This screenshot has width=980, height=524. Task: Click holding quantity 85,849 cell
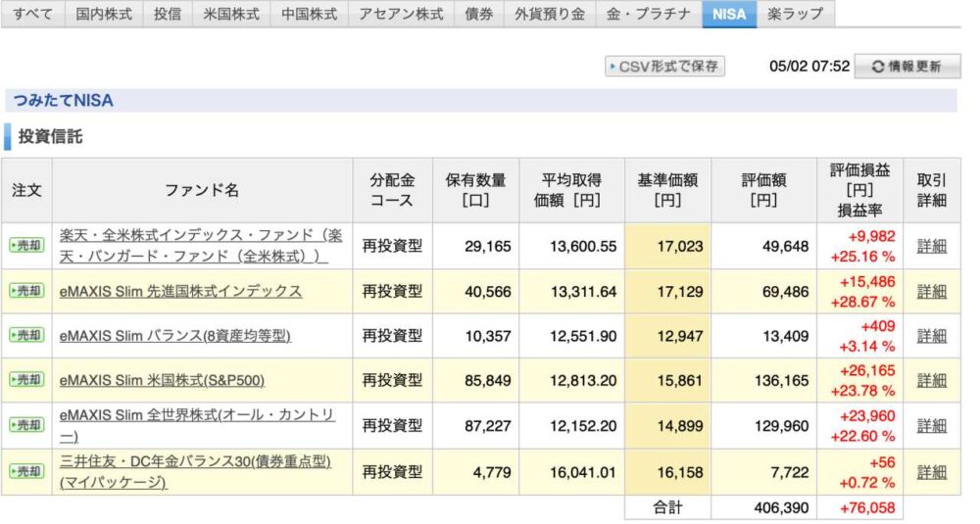click(x=475, y=380)
